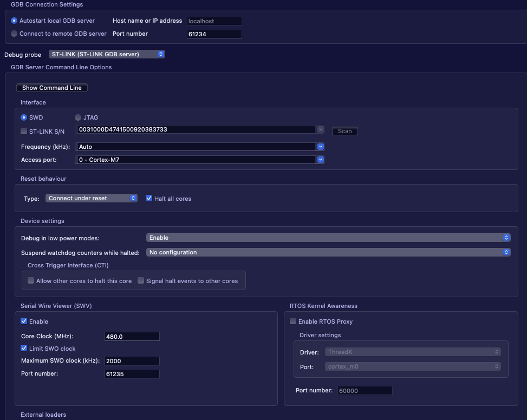Check the Enable RTOS Proxy checkbox

293,321
